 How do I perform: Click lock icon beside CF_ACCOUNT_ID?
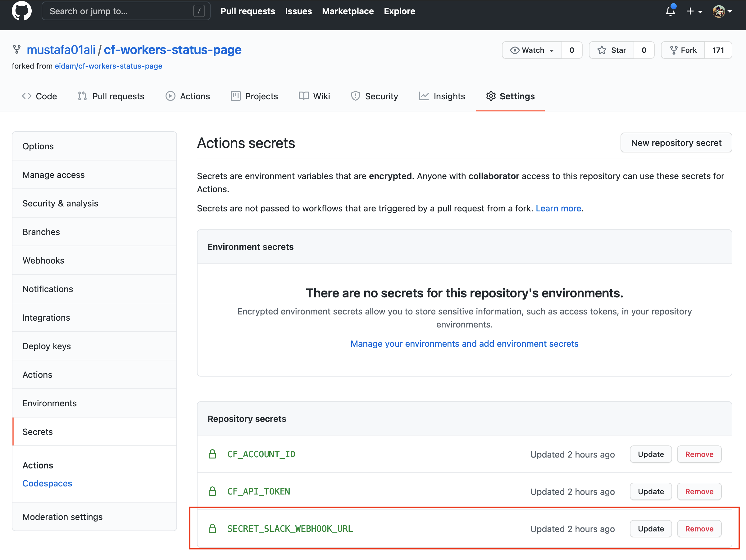point(212,454)
